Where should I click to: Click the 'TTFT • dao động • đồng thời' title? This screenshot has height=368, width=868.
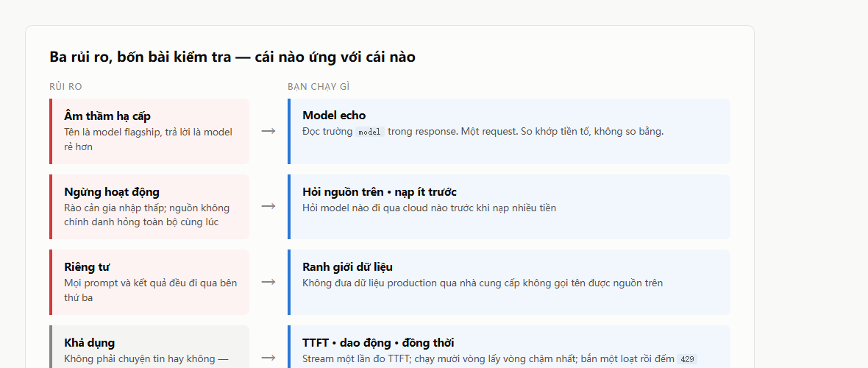tap(378, 342)
